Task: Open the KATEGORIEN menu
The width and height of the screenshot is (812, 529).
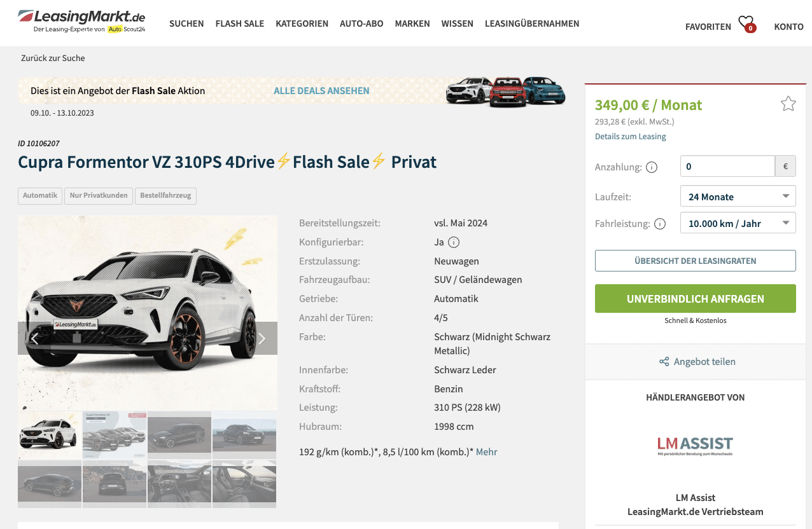Action: 302,24
